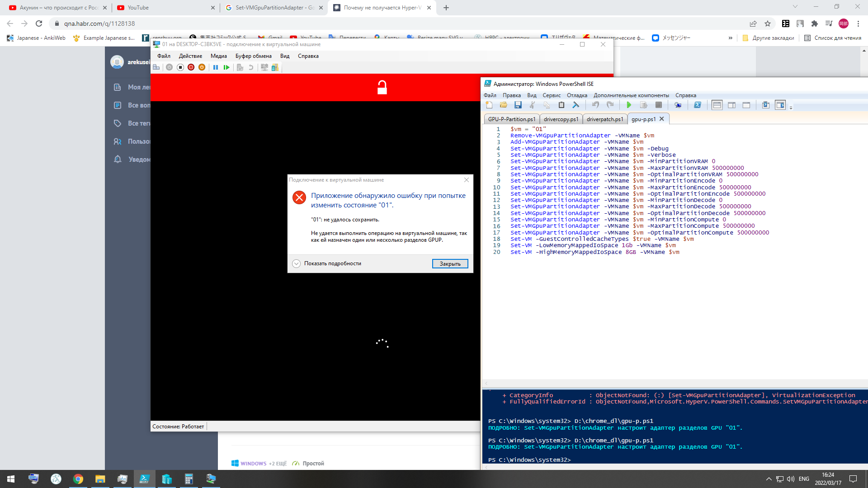
Task: Show script pane on the right layout
Action: pyautogui.click(x=732, y=105)
